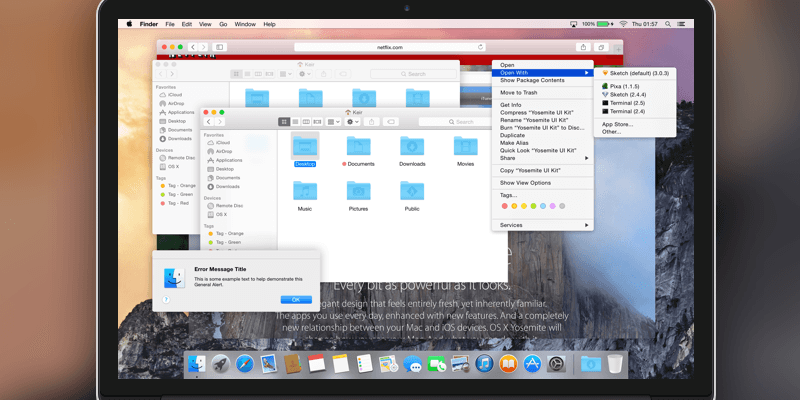Open the gear Action dropdown in front Finder
The width and height of the screenshot is (800, 400).
point(351,121)
